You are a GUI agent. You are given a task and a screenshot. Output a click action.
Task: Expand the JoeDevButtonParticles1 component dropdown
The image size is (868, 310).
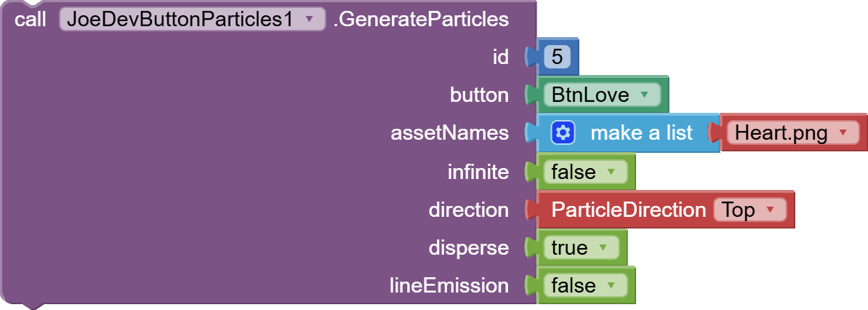[192, 20]
